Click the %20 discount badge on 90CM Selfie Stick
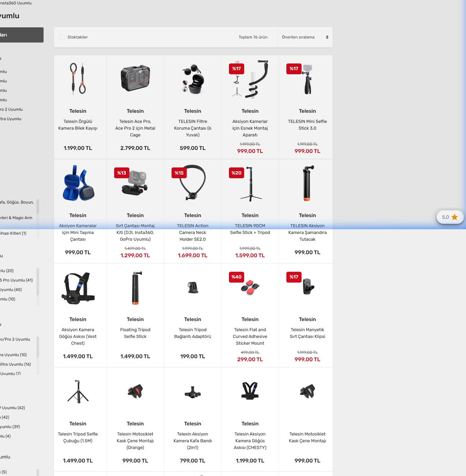 (x=236, y=173)
